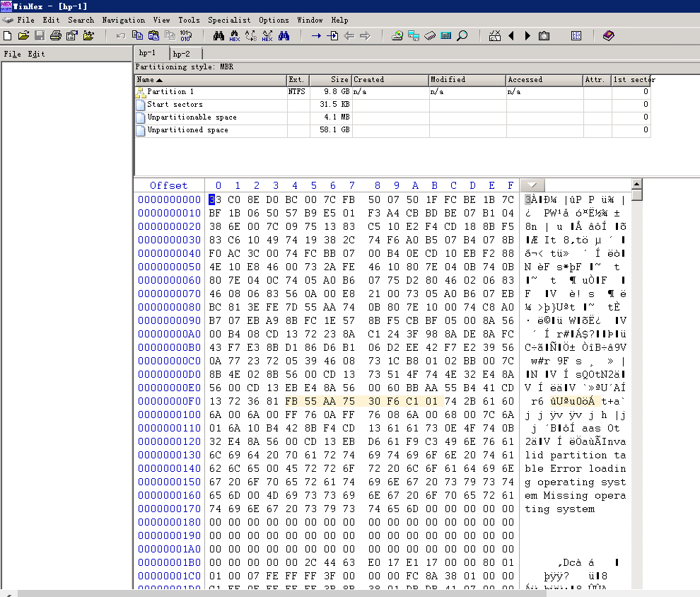Click the Back hollow left arrow icon

[349, 36]
